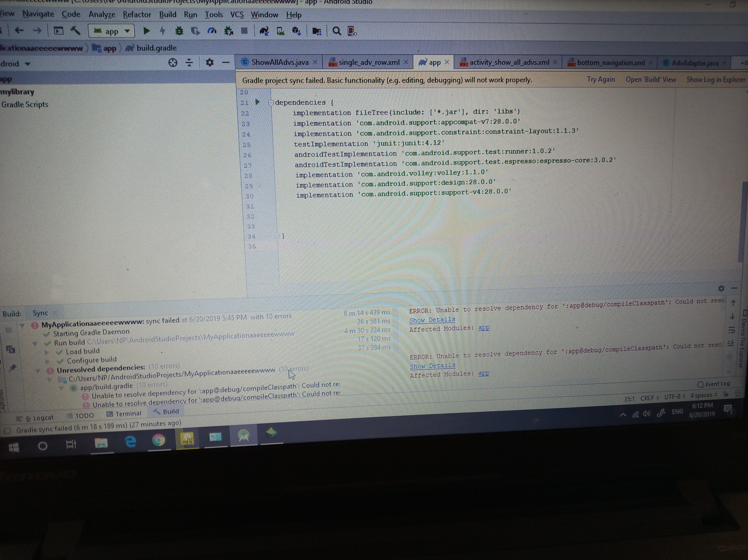Screen dimensions: 748x560
Task: Collapse all with the Project panel collapse icon
Action: pyautogui.click(x=189, y=63)
